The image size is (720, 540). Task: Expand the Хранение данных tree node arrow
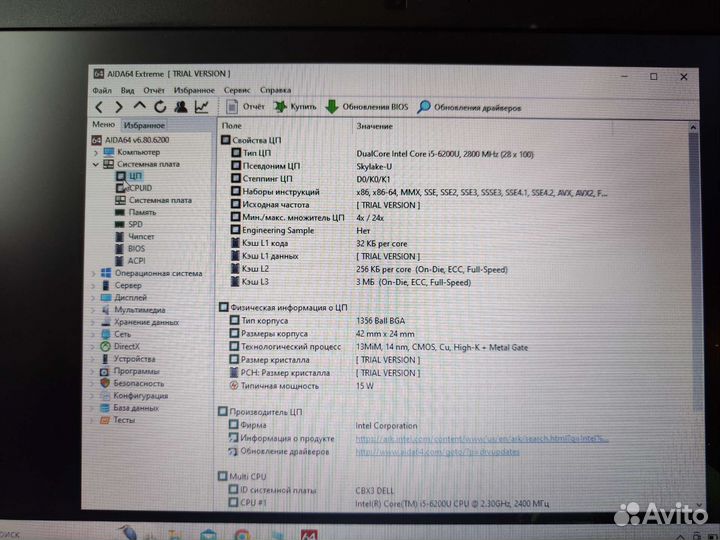[94, 322]
